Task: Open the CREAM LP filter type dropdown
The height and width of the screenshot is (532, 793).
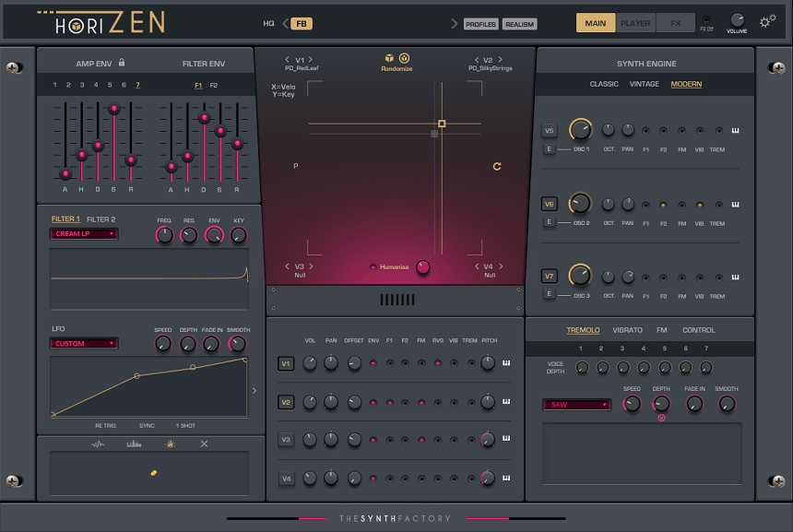Action: click(84, 233)
